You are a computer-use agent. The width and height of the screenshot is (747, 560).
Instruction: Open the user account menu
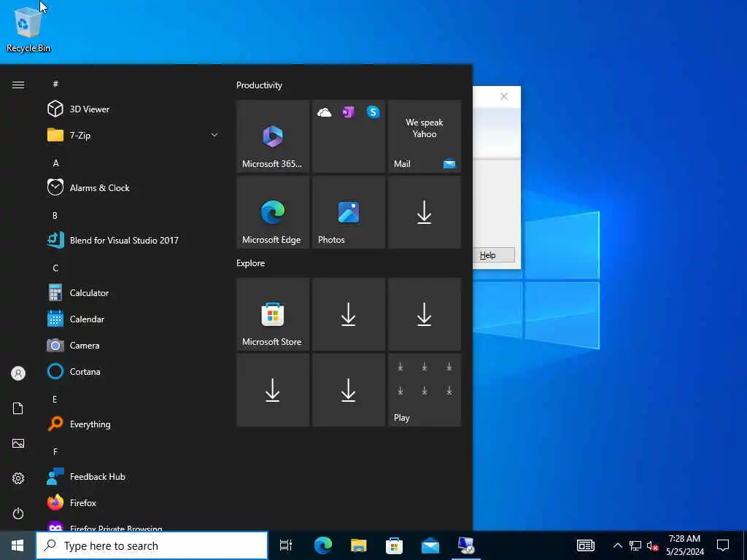click(x=18, y=373)
